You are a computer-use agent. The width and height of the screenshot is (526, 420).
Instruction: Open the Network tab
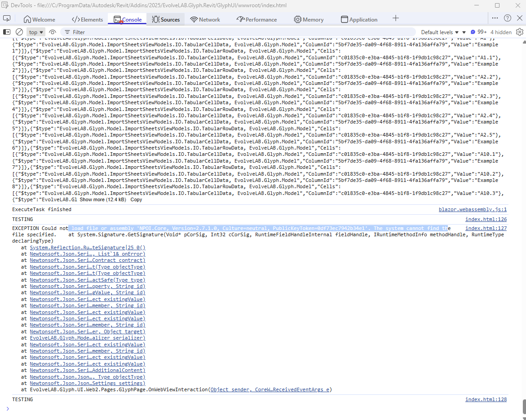coord(205,19)
